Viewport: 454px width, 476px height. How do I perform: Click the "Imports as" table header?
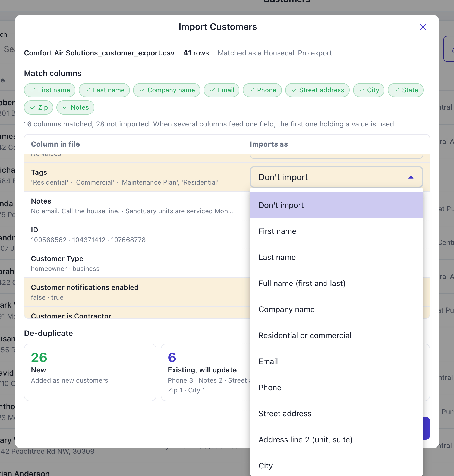269,144
